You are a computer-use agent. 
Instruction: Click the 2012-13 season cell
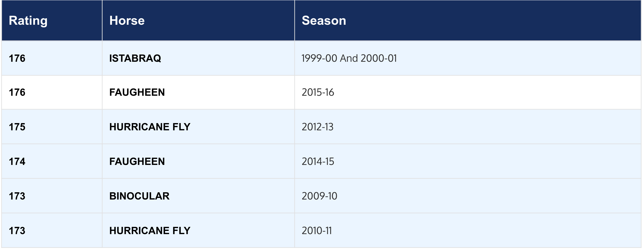468,127
